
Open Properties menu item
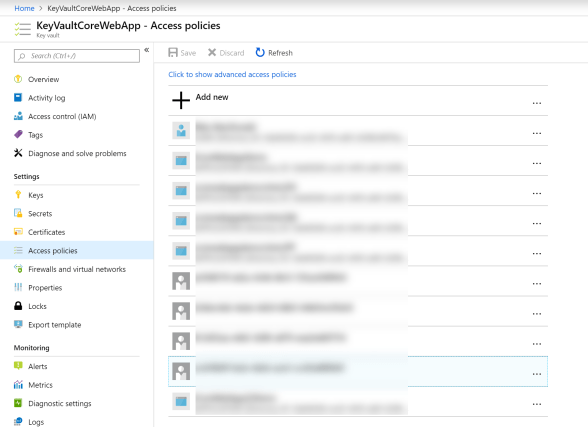(x=45, y=288)
